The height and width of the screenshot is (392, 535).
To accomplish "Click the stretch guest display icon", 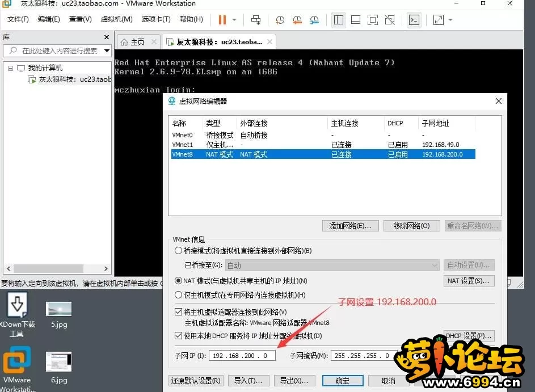I will (x=439, y=20).
